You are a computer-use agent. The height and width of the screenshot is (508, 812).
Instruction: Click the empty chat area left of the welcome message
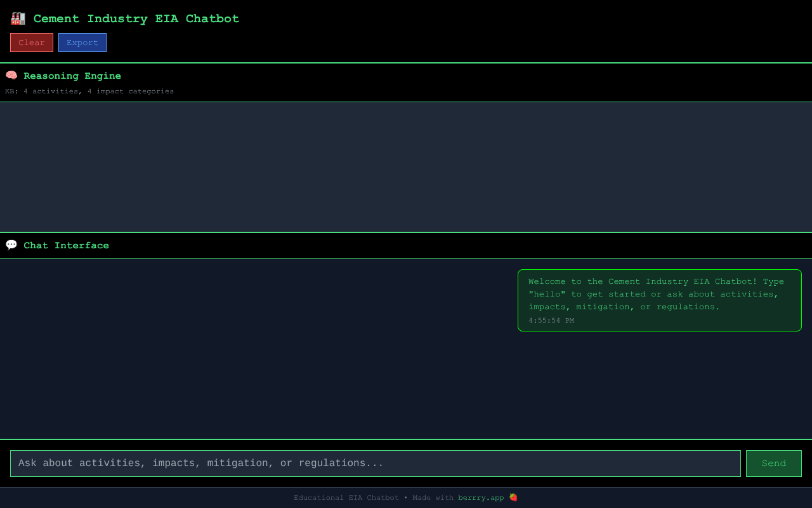pos(254,349)
